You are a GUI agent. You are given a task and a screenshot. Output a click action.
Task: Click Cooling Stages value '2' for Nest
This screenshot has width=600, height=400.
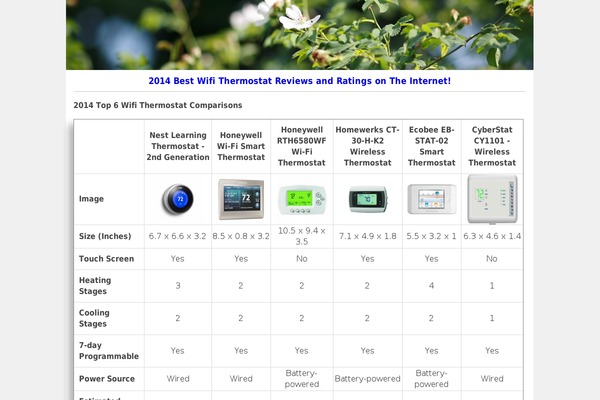[178, 318]
